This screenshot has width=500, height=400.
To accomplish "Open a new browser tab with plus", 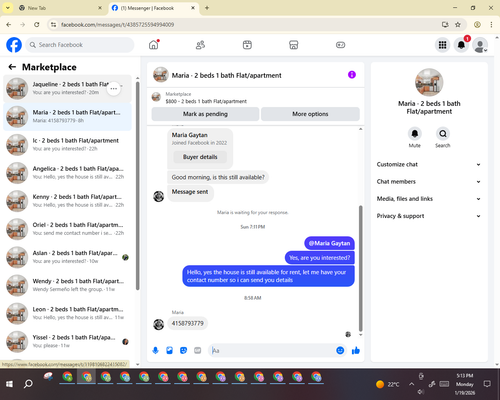I will 207,8.
